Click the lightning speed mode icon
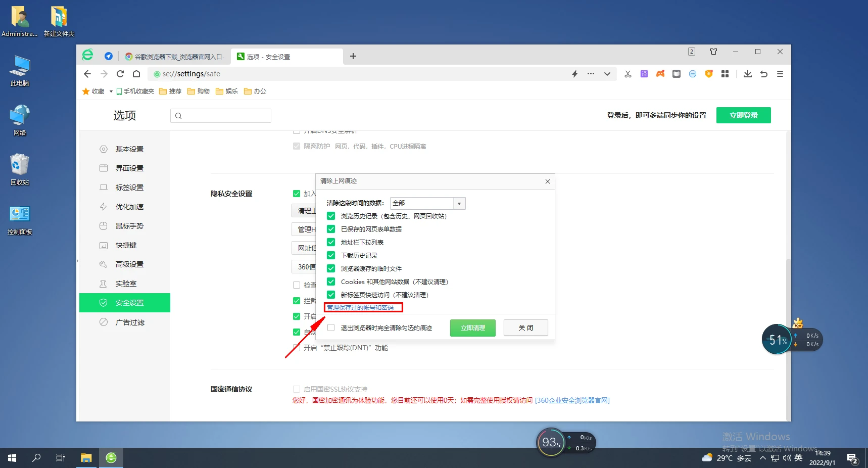868x468 pixels. pyautogui.click(x=575, y=74)
